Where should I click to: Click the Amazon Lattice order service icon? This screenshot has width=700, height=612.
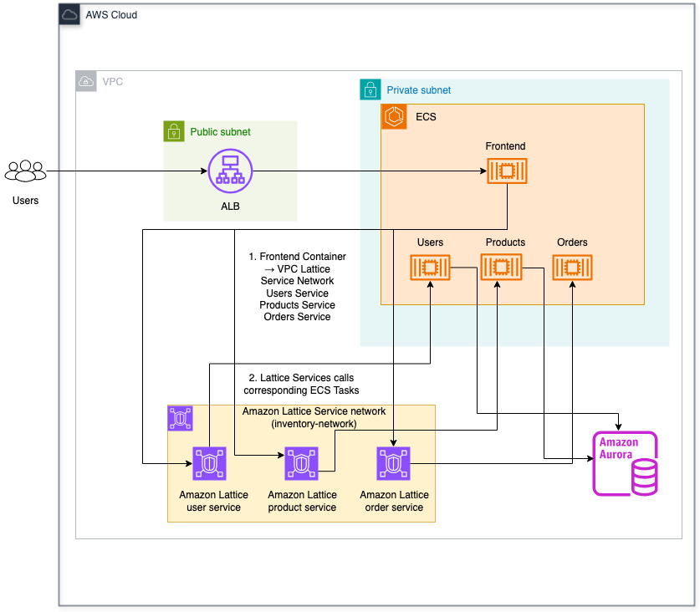pos(394,463)
